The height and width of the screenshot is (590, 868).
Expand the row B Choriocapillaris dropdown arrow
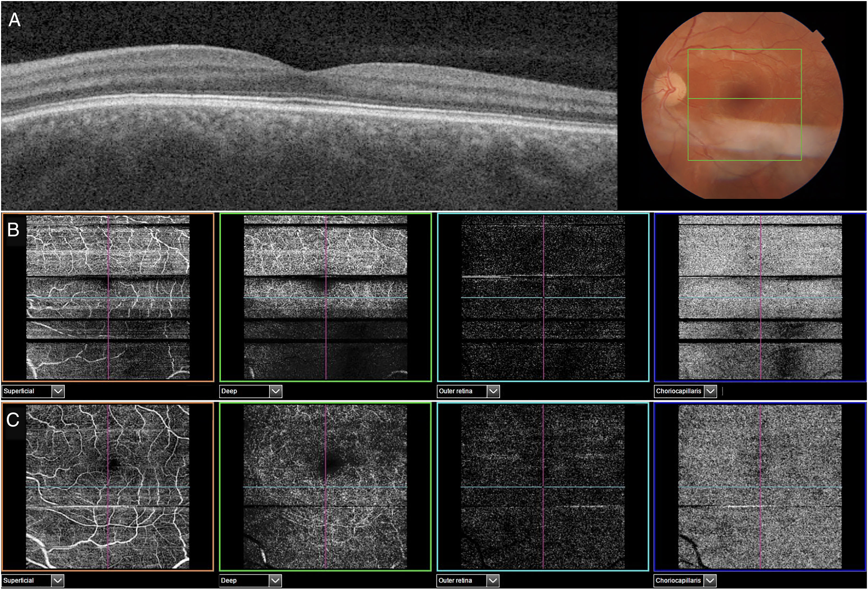coord(710,391)
